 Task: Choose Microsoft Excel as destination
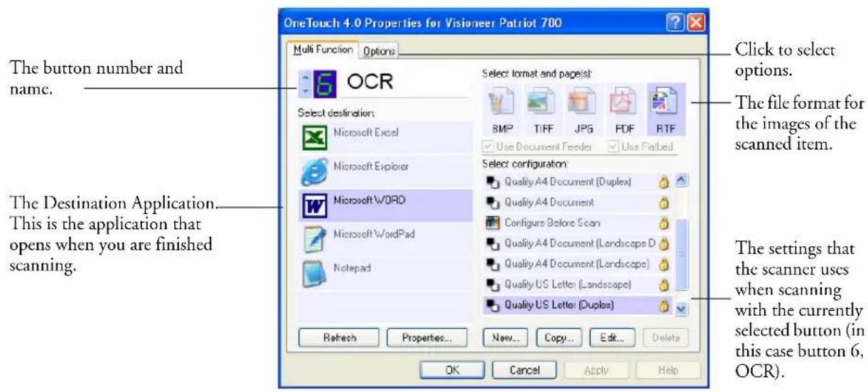point(384,137)
